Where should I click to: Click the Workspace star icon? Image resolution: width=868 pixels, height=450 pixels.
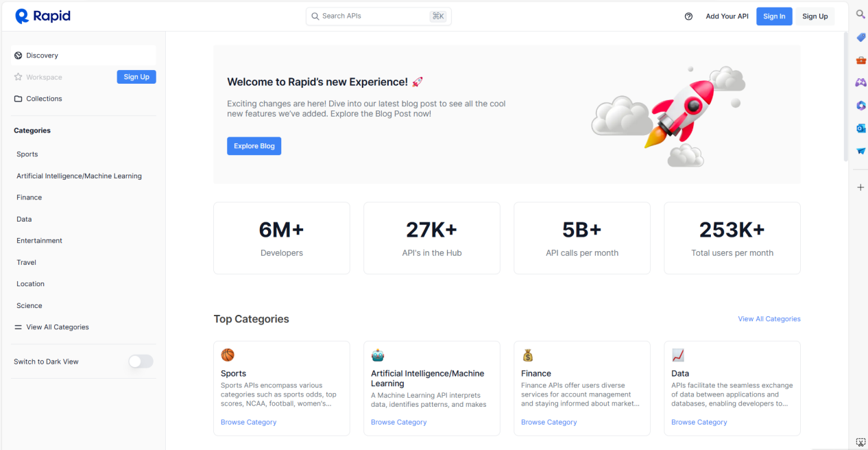(19, 77)
